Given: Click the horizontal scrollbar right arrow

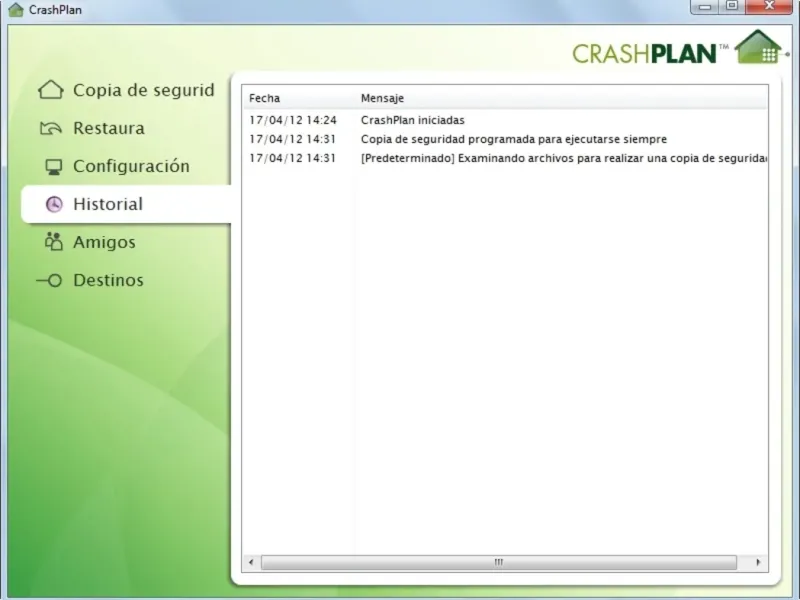Looking at the screenshot, I should (x=758, y=562).
